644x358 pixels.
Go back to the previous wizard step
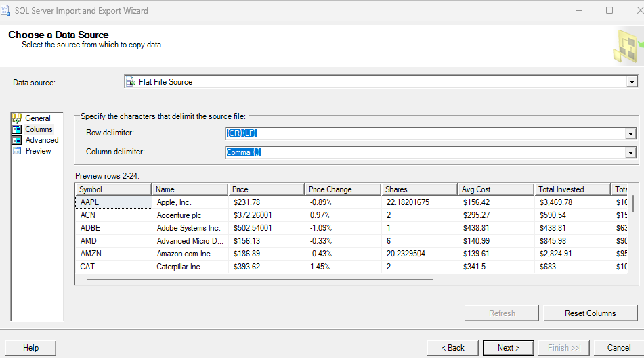[452, 348]
